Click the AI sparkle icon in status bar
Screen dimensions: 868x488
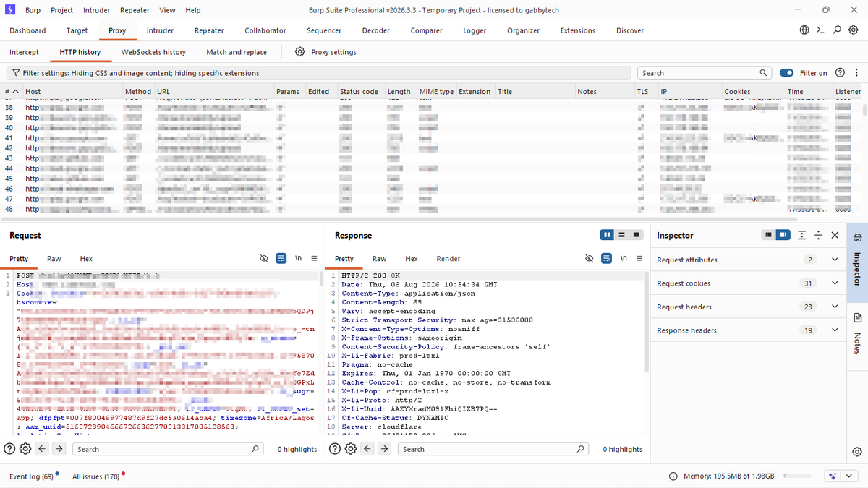833,476
